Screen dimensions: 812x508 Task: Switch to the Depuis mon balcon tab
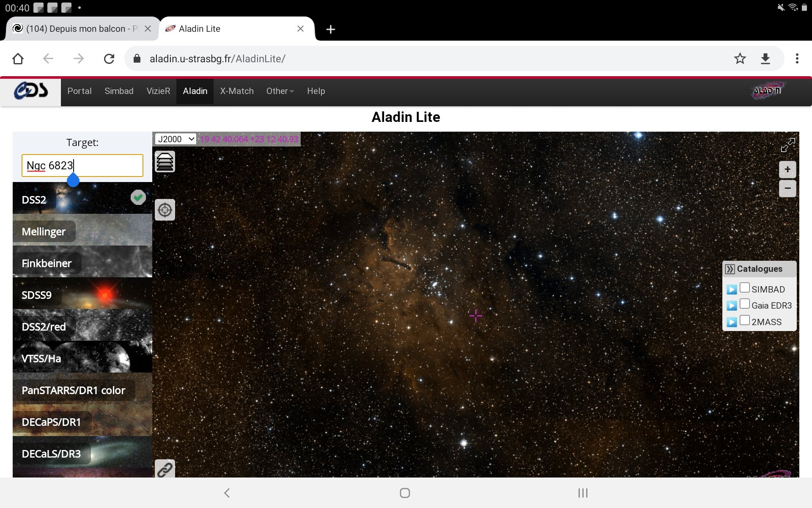click(82, 29)
